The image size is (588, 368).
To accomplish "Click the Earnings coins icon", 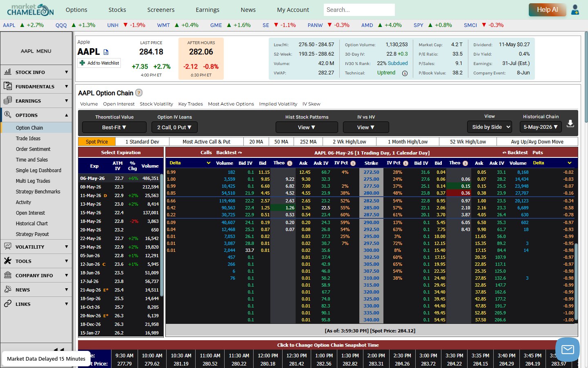I will [x=8, y=100].
